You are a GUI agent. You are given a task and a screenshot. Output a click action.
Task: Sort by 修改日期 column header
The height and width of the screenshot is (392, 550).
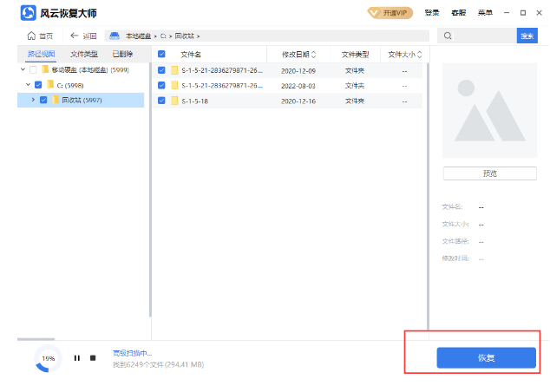tap(298, 54)
